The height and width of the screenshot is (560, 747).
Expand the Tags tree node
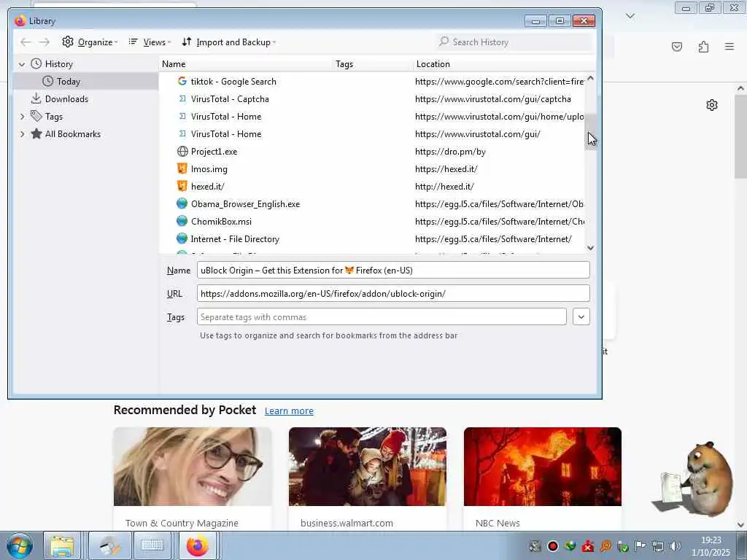[22, 117]
